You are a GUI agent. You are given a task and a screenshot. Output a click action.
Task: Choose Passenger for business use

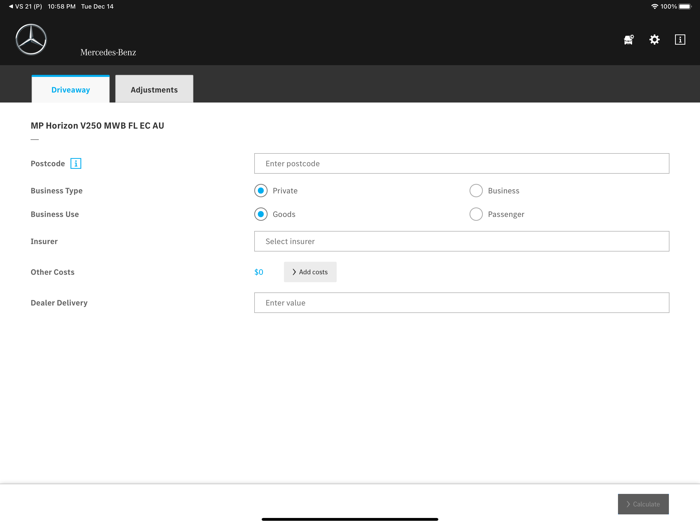(476, 214)
